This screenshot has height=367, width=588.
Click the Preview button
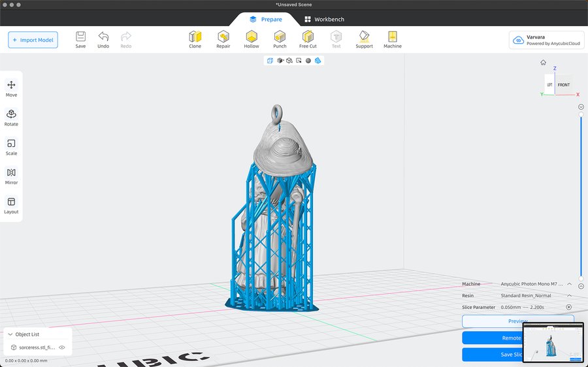click(517, 321)
